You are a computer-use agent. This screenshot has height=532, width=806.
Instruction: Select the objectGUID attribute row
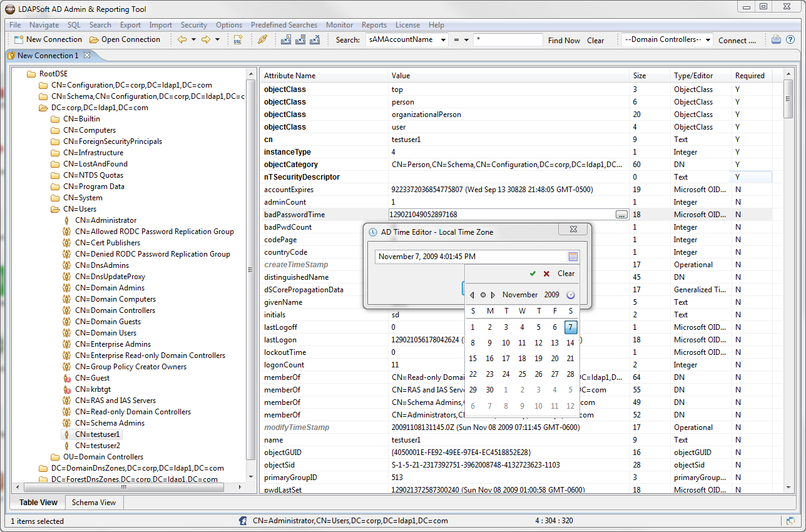click(521, 453)
